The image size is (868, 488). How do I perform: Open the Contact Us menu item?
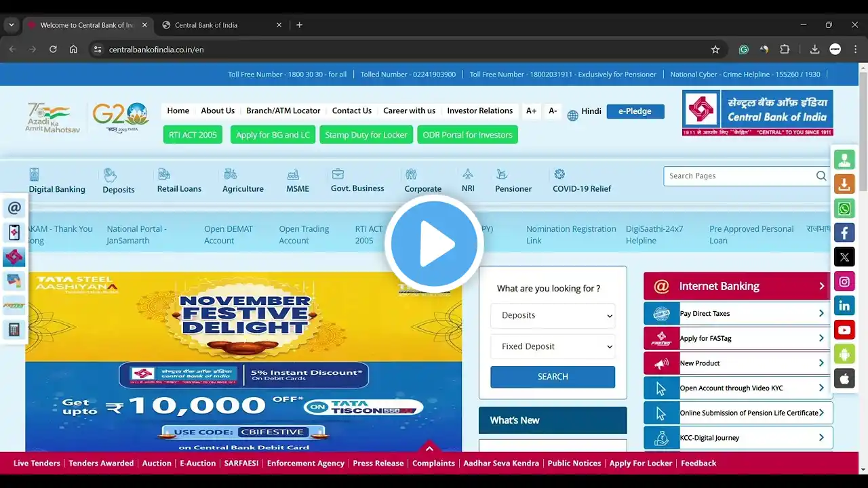(x=352, y=110)
